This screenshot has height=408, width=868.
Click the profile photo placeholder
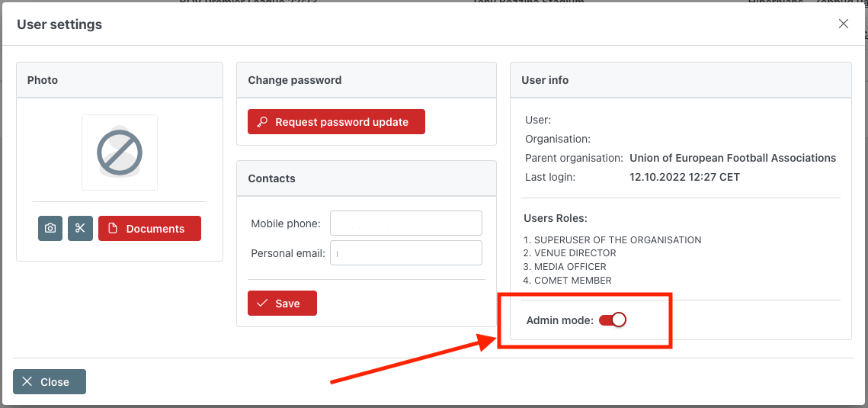(120, 153)
